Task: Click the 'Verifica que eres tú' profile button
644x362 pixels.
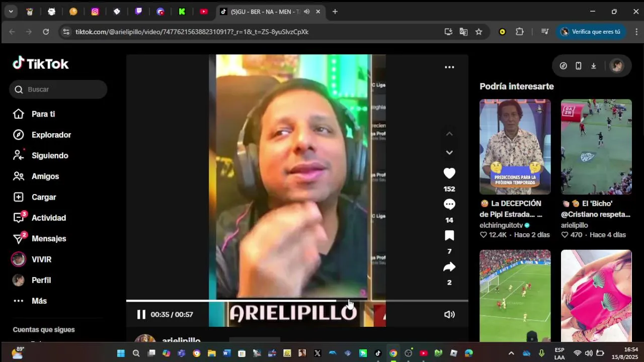Action: (x=591, y=32)
